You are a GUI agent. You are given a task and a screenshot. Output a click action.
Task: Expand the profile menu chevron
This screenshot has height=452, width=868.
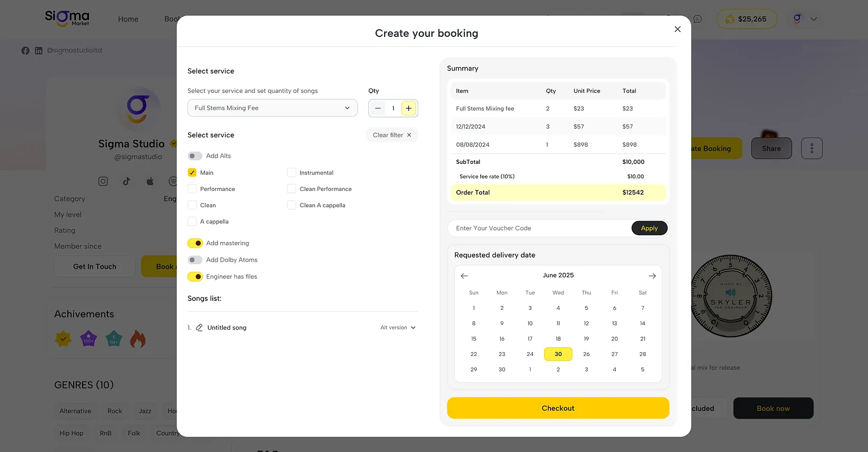[814, 19]
